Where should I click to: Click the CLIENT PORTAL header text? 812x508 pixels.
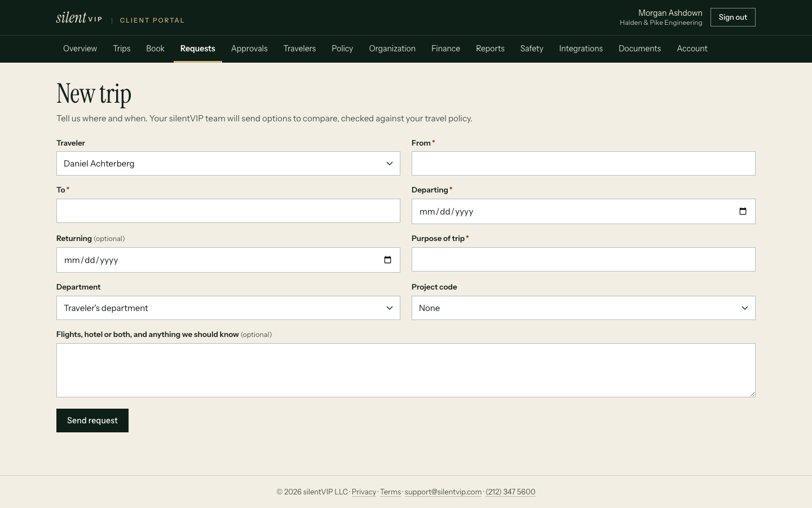tap(152, 20)
